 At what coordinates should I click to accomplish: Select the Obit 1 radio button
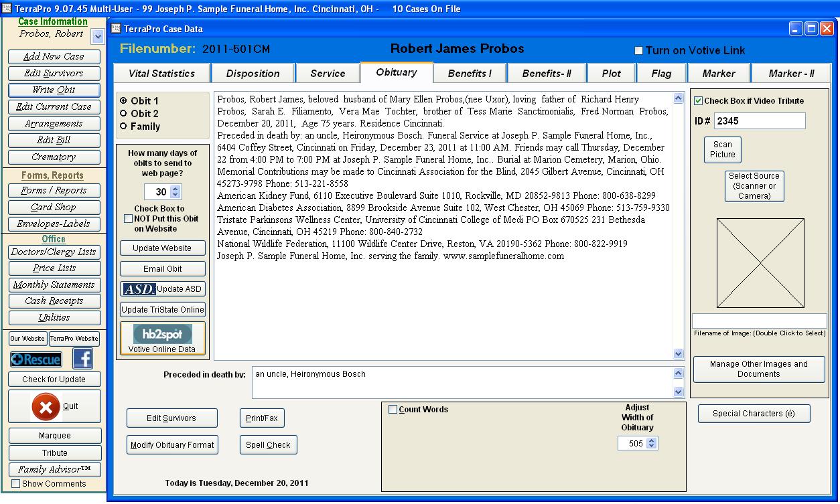click(123, 100)
